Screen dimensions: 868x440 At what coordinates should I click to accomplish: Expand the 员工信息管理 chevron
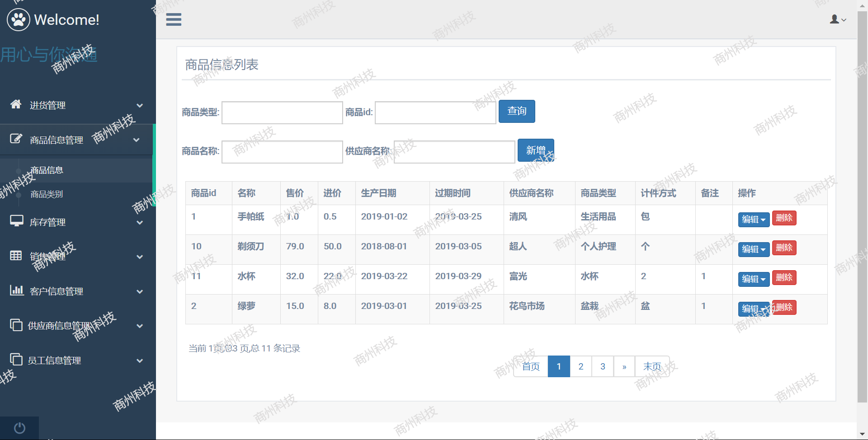point(140,360)
